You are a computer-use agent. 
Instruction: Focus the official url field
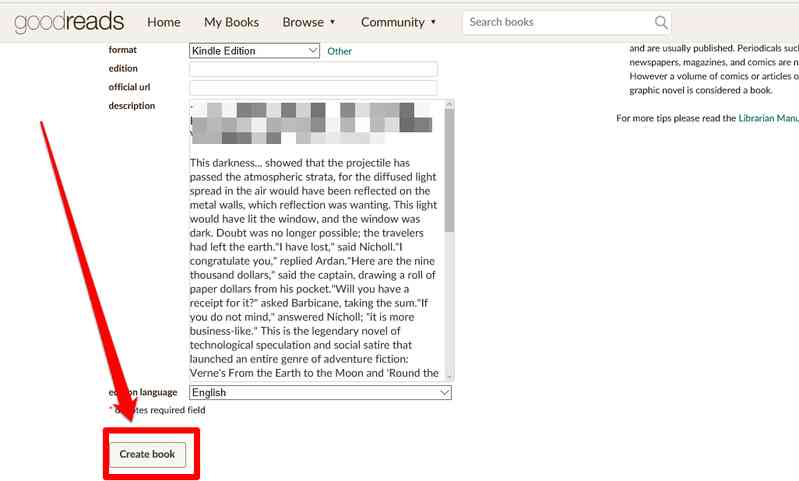click(313, 88)
